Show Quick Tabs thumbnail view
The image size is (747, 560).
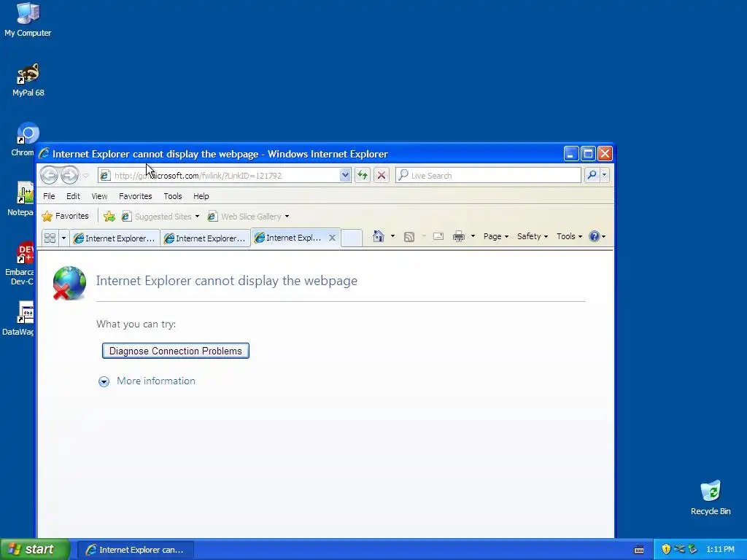50,238
